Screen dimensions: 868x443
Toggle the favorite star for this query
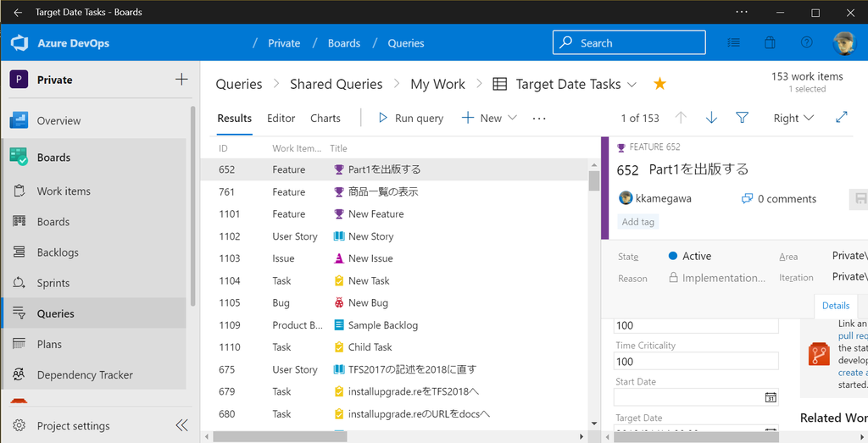tap(659, 84)
